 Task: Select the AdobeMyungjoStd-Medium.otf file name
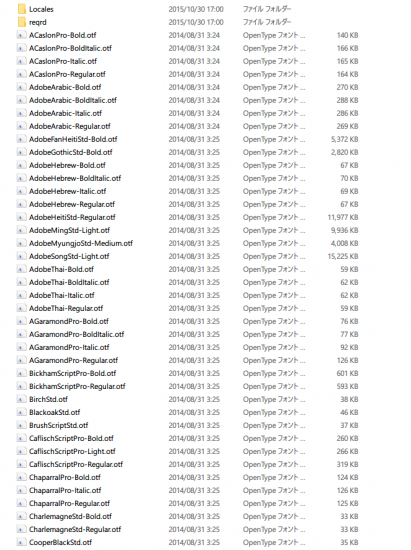click(x=81, y=243)
